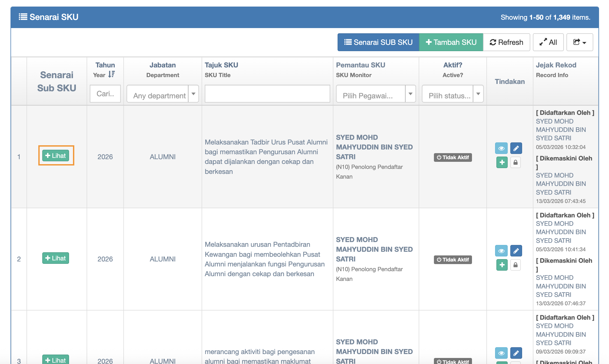
Task: Open Any department dropdown filter
Action: coord(162,94)
